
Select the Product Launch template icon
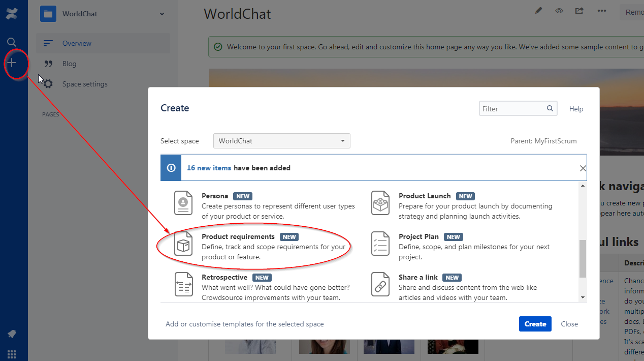pos(380,203)
